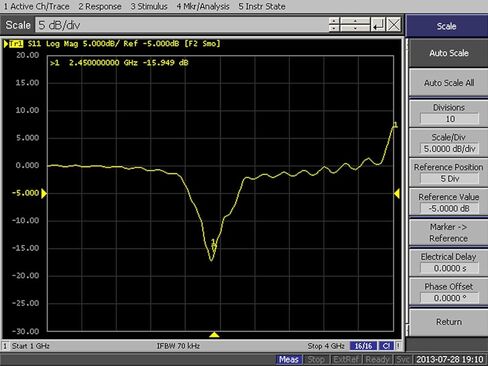Open the 1 Active Ch/Trace menu
The width and height of the screenshot is (488, 366).
36,6
